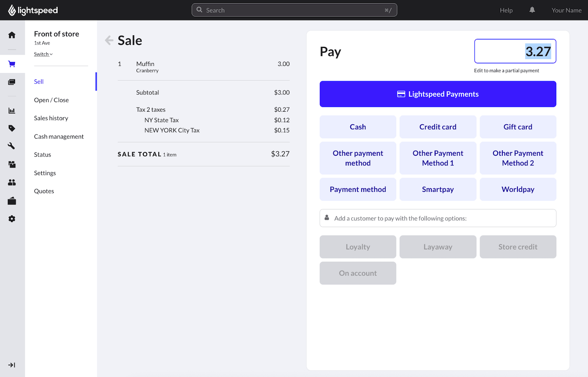Open notifications bell icon
Viewport: 588px width, 377px height.
tap(532, 10)
